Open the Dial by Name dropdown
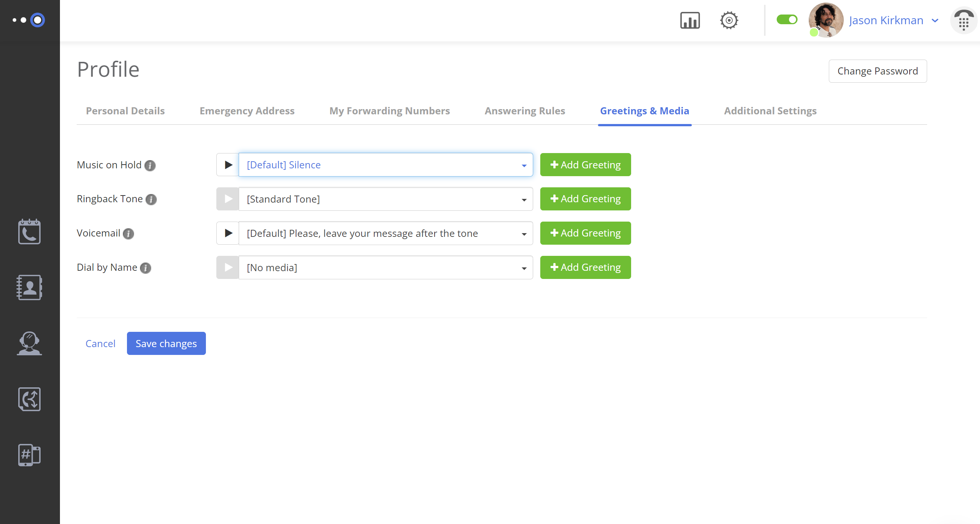Image resolution: width=980 pixels, height=524 pixels. pos(386,267)
